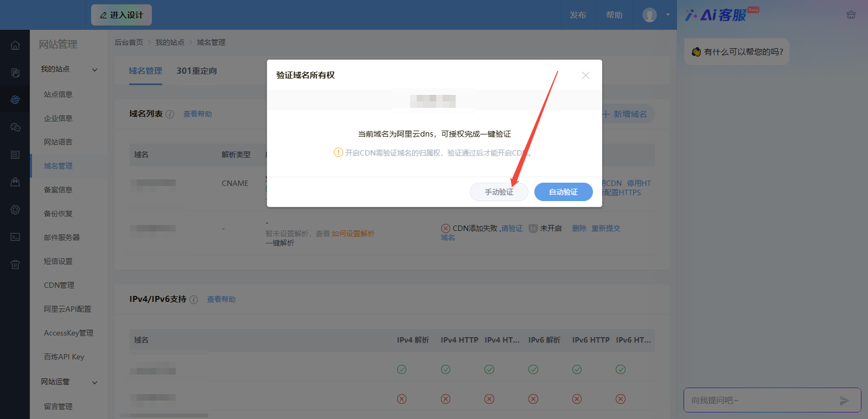
Task: Click 如何设置解析 link
Action: pos(353,234)
